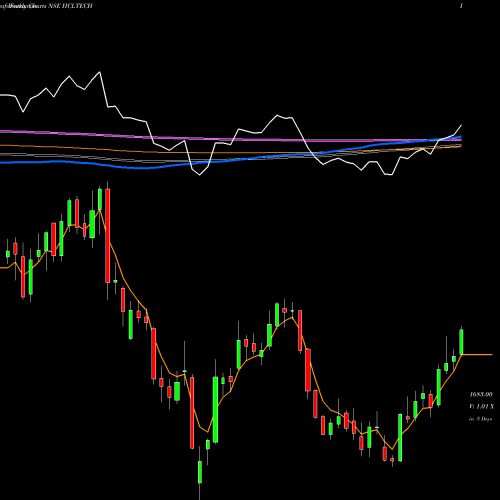This screenshot has height=500, width=500.
Task: Select the tall red candle after the highest peak
Action: coord(107,236)
